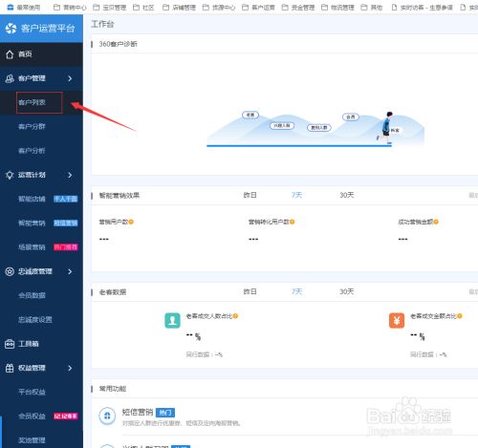Select 昨日 tab in 智能营销效果

click(250, 195)
